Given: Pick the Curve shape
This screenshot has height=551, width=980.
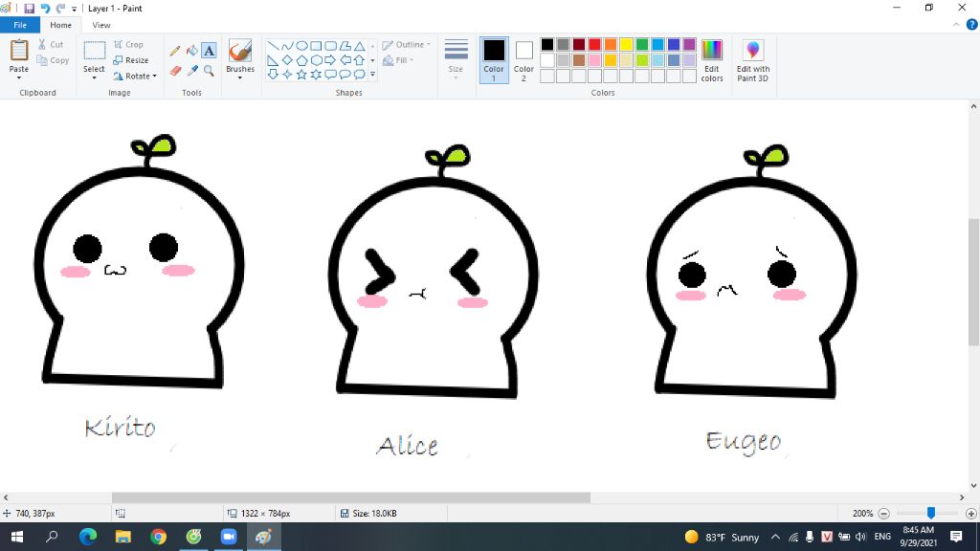Looking at the screenshot, I should pyautogui.click(x=287, y=46).
